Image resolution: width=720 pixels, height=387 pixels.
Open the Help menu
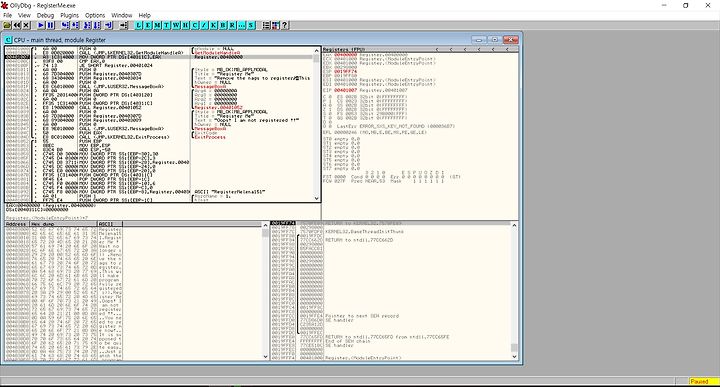(x=145, y=15)
